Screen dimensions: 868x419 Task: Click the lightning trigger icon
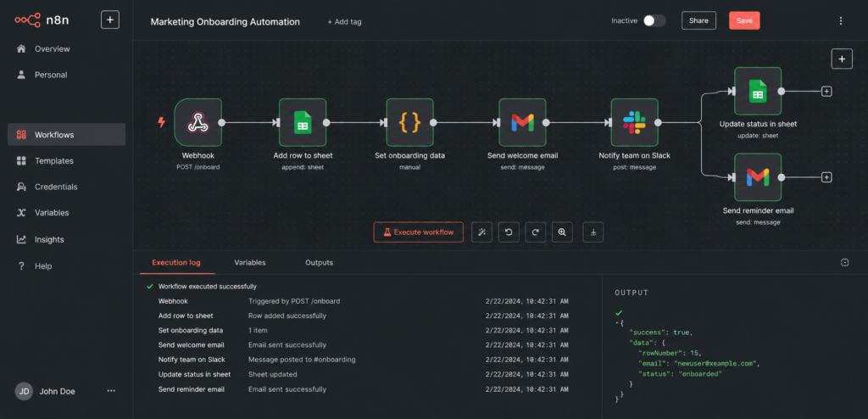[162, 122]
